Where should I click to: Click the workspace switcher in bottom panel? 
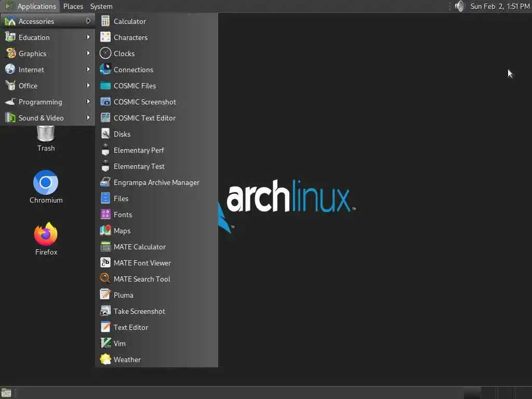click(497, 393)
